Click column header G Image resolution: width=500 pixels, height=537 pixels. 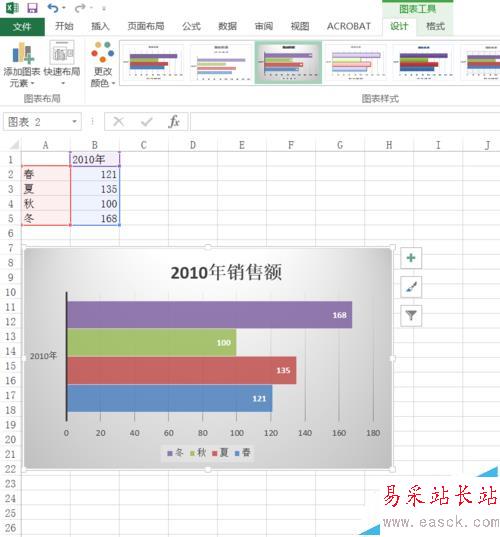tap(340, 145)
